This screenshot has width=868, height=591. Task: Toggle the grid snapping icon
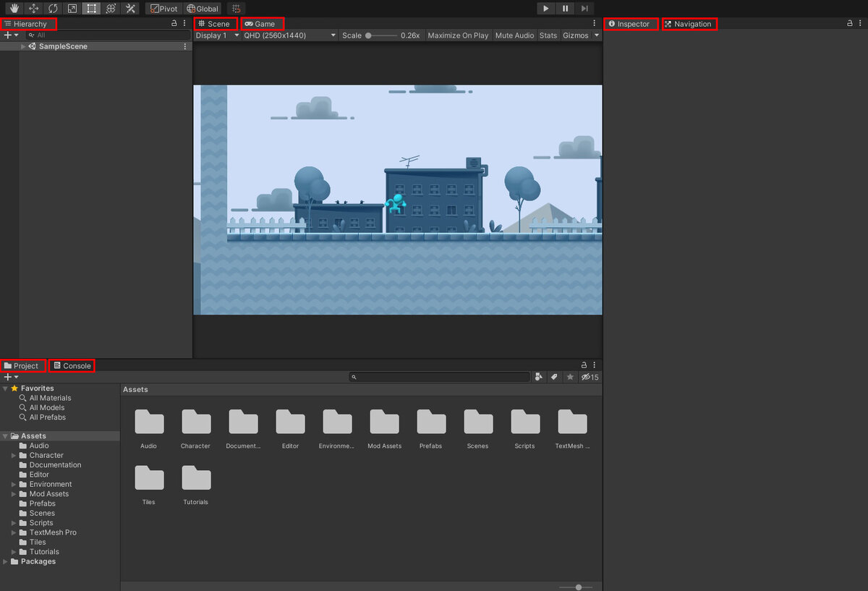[236, 9]
